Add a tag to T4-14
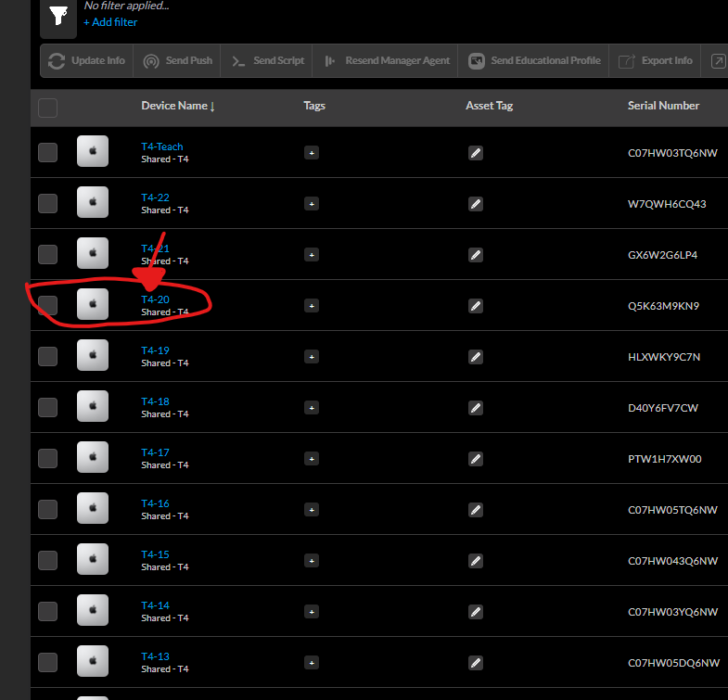Image resolution: width=728 pixels, height=700 pixels. (x=312, y=612)
